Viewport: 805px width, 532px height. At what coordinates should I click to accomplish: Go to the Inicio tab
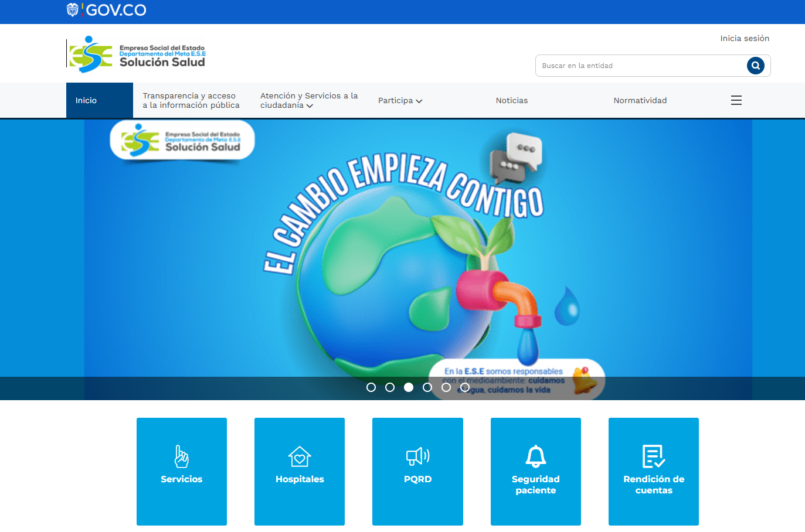click(x=100, y=100)
